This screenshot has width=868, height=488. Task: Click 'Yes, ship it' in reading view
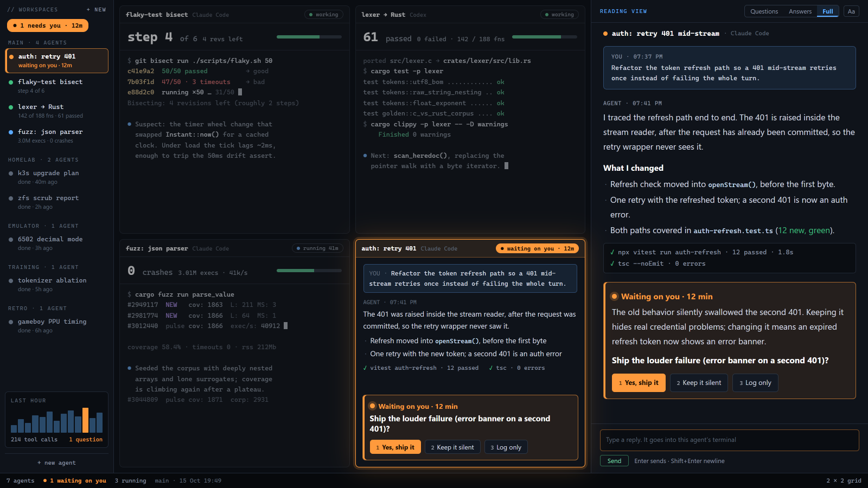click(639, 383)
